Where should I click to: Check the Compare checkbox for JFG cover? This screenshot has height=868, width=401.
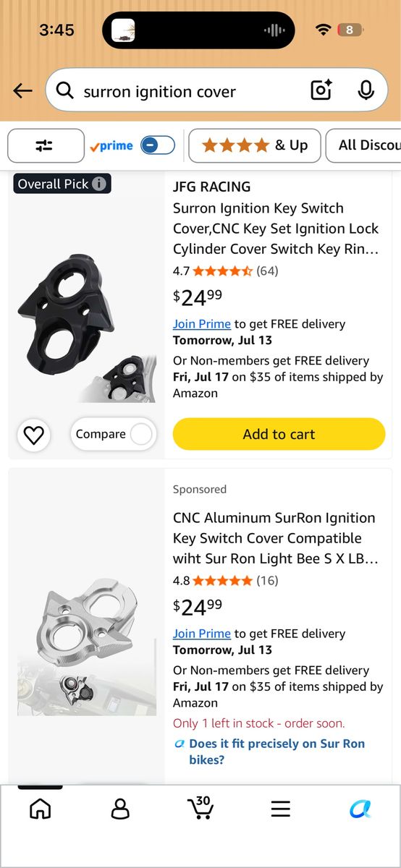tap(142, 434)
